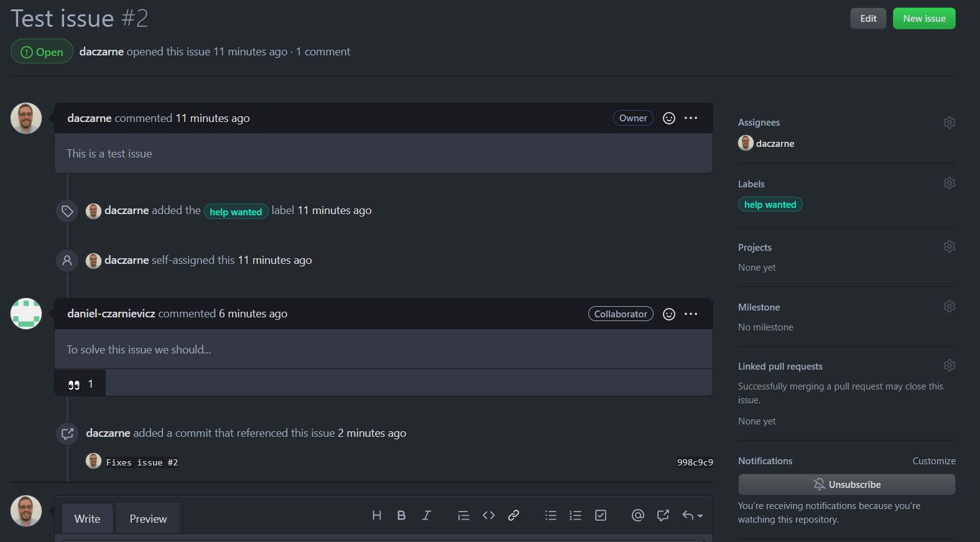This screenshot has height=542, width=980.
Task: Click the heading formatting icon
Action: [377, 515]
